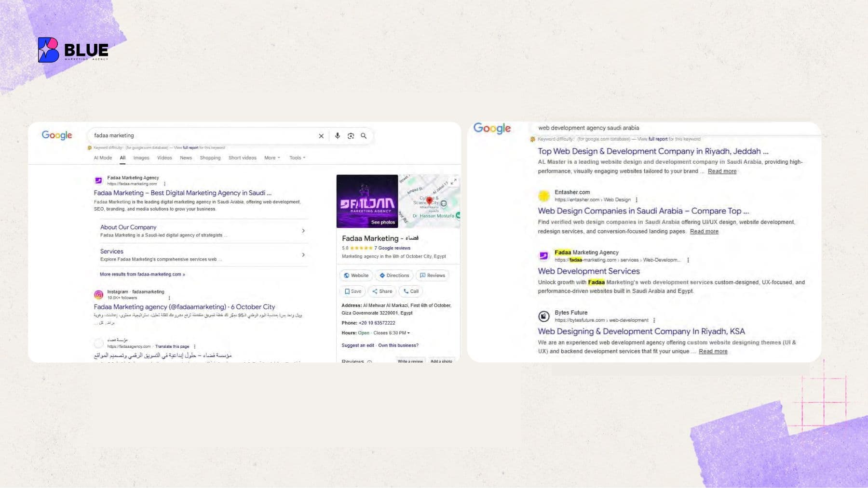Open "Web Designing & Development Company In Riyadh, KSA"
The height and width of the screenshot is (488, 868).
point(641,331)
